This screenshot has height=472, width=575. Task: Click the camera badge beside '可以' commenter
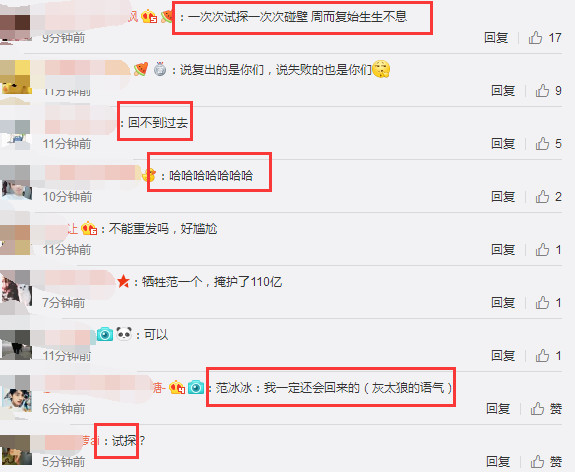105,334
